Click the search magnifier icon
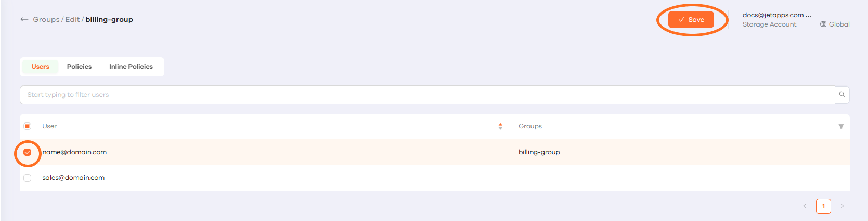 pyautogui.click(x=842, y=95)
